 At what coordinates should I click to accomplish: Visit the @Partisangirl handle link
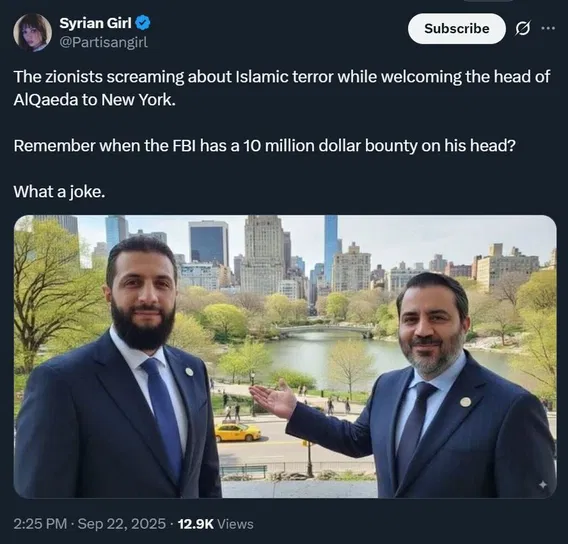pyautogui.click(x=103, y=43)
